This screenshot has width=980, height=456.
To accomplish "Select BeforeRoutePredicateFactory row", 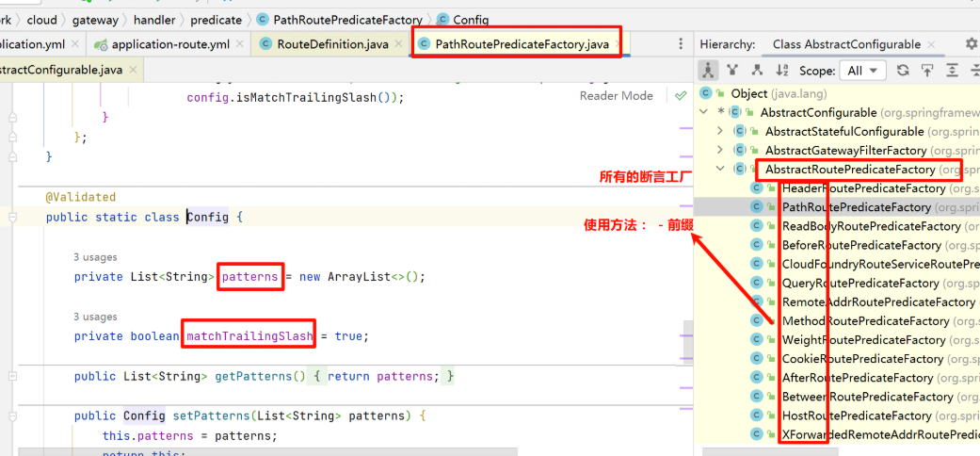I will [x=836, y=245].
